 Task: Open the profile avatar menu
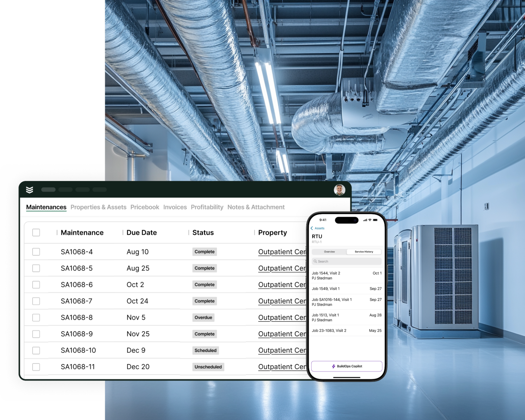[340, 190]
